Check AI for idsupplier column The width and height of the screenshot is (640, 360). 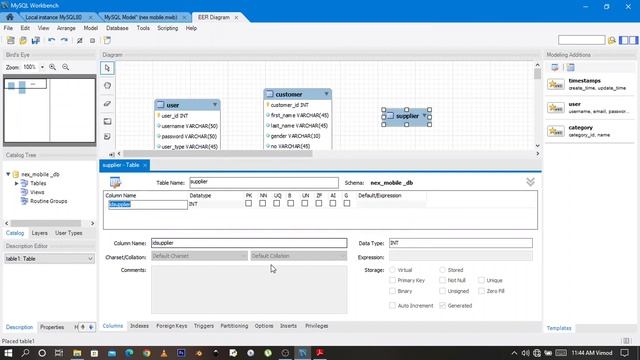[333, 203]
